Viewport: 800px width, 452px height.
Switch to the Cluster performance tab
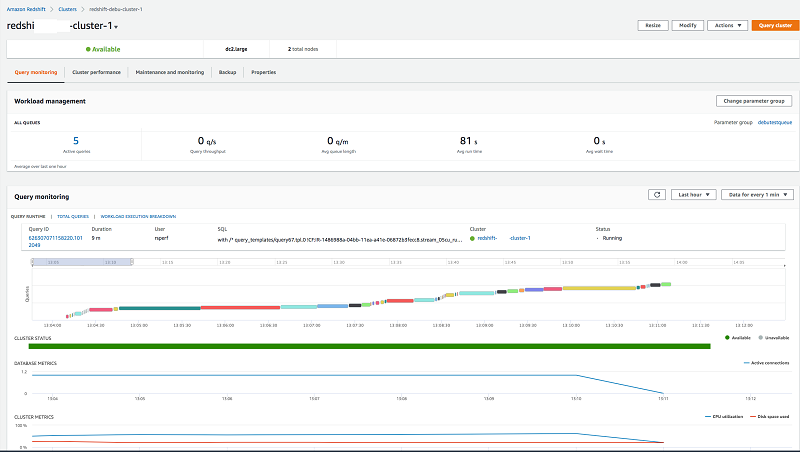[96, 72]
